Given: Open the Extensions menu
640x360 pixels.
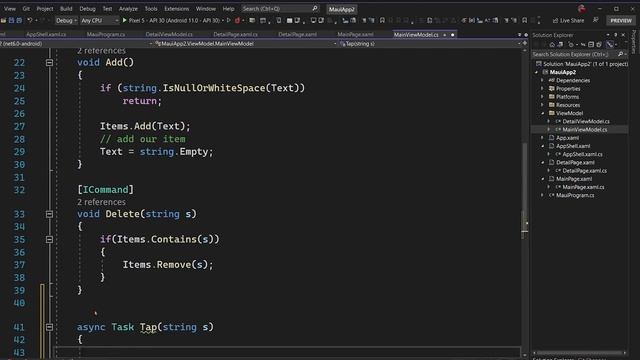Looking at the screenshot, I should [x=176, y=9].
